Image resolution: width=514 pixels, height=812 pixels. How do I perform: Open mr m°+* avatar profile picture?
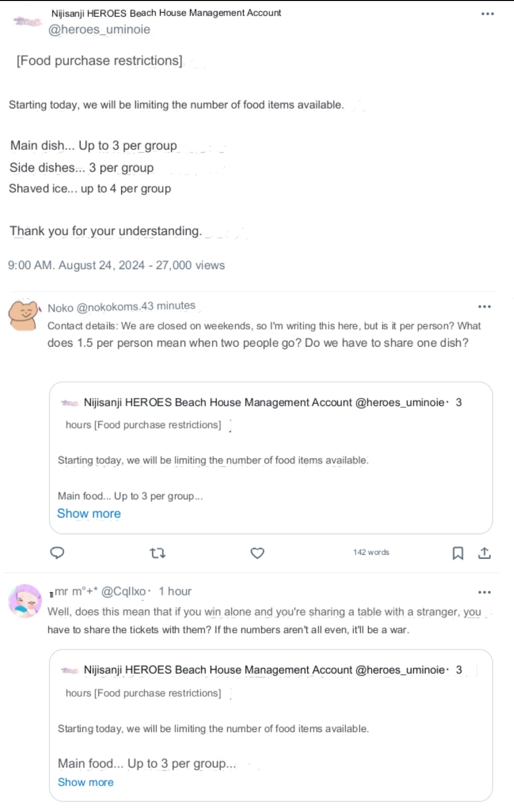click(x=25, y=600)
